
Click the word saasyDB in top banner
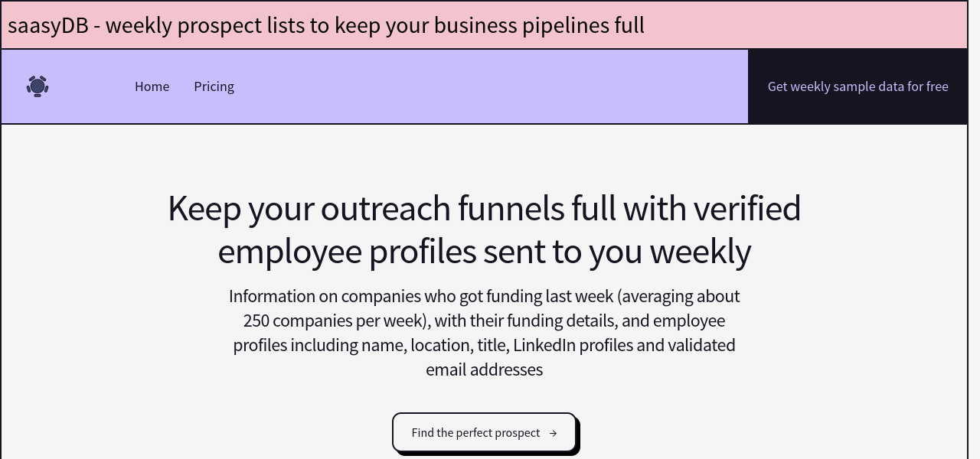[47, 25]
